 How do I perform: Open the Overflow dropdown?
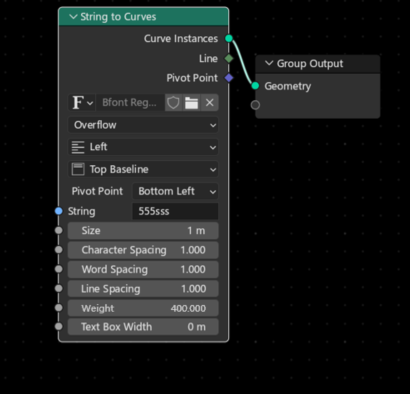click(x=143, y=125)
